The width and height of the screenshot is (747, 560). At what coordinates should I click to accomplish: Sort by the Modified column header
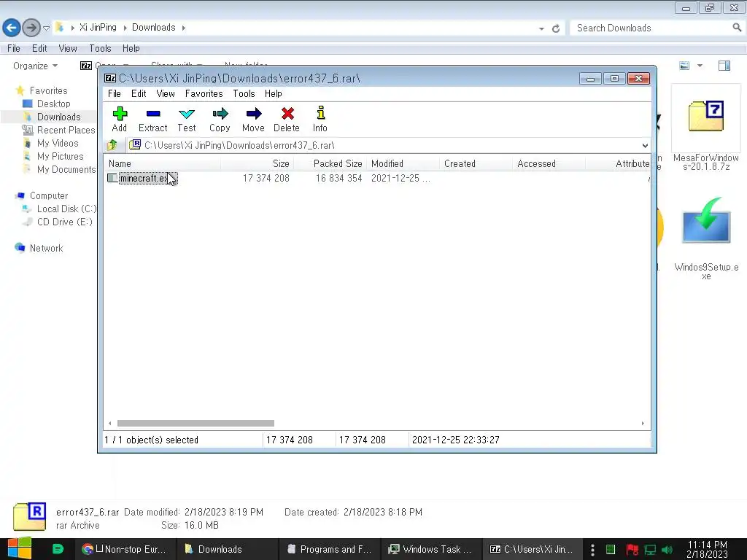[x=403, y=163]
